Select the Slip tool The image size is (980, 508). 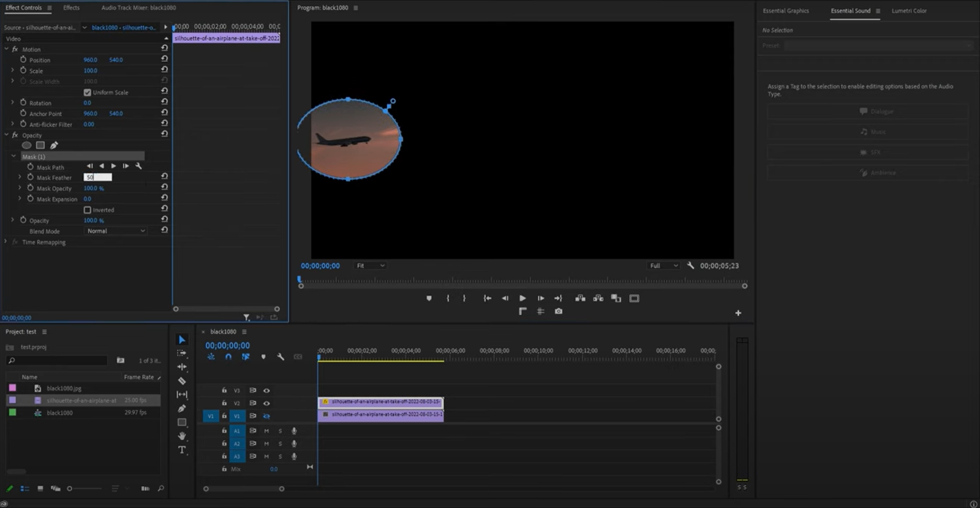click(x=182, y=395)
